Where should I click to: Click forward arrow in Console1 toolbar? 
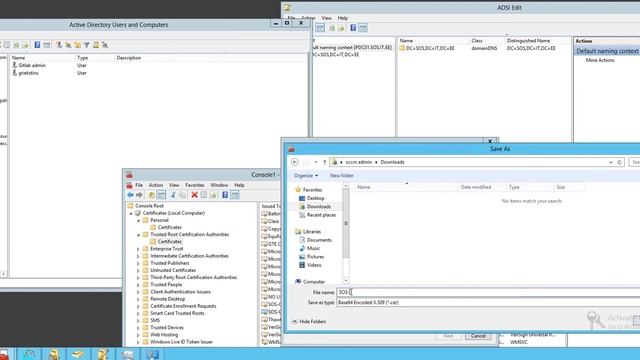pyautogui.click(x=139, y=195)
